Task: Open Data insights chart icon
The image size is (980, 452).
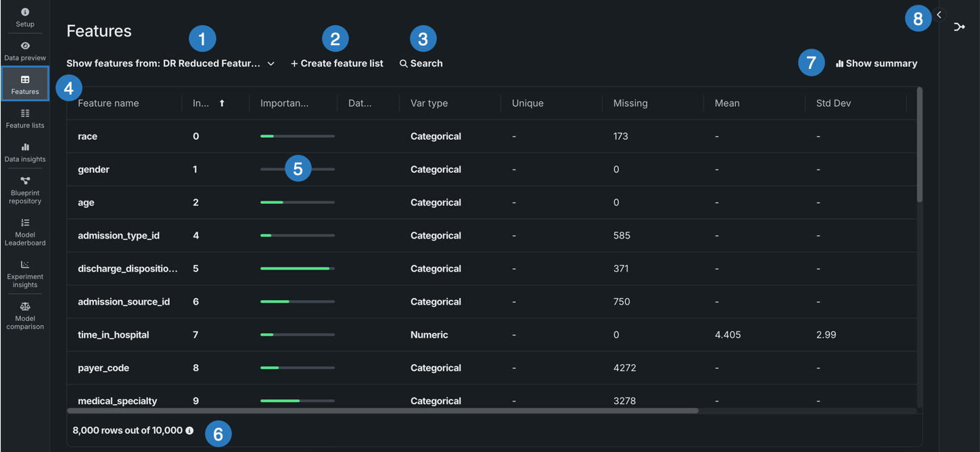Action: 25,147
